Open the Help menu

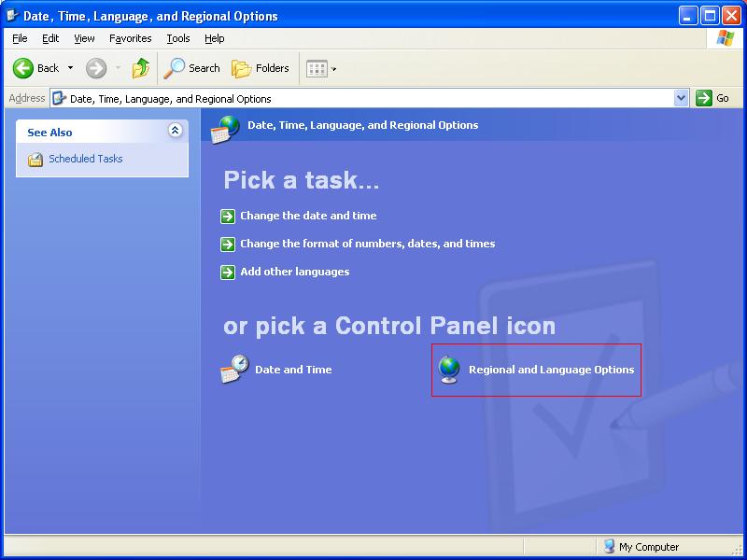[x=215, y=38]
